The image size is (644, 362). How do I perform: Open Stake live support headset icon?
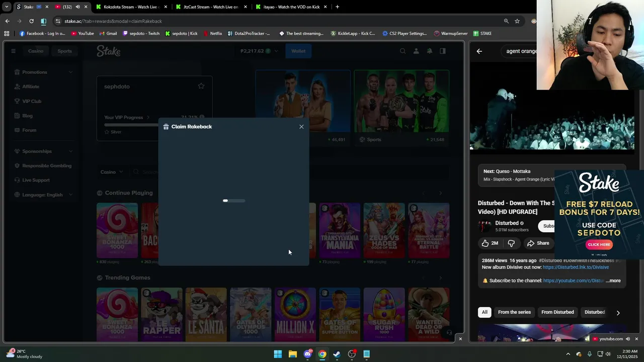click(449, 333)
